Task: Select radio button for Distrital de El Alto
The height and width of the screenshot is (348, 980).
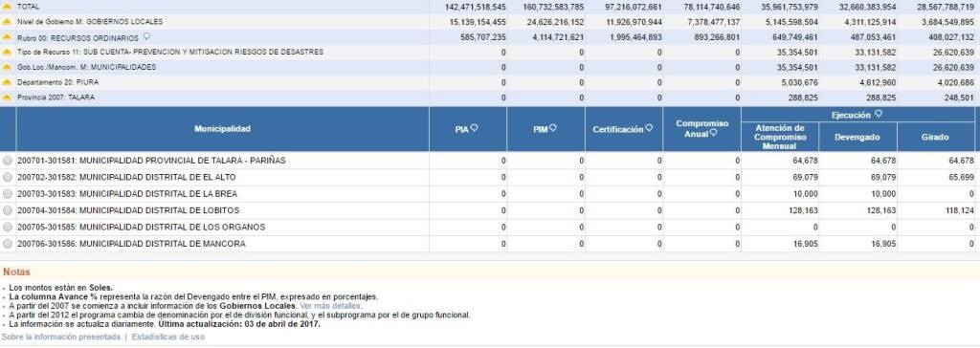Action: point(8,178)
